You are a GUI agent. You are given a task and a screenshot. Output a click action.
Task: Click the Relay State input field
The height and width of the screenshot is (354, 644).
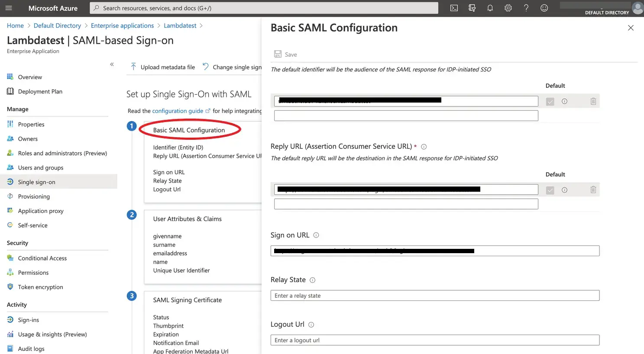pyautogui.click(x=434, y=295)
